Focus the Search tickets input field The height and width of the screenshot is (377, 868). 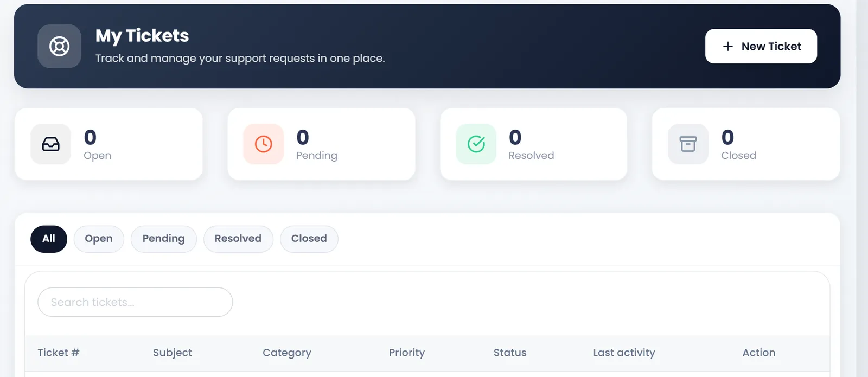[135, 302]
